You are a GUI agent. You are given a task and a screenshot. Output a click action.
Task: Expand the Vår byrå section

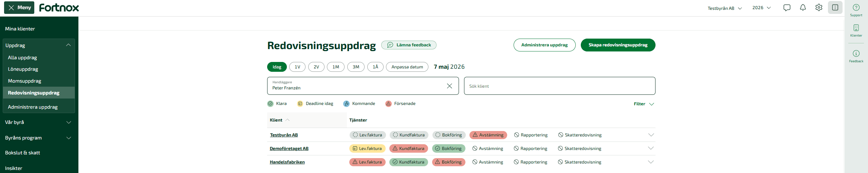[x=39, y=122]
